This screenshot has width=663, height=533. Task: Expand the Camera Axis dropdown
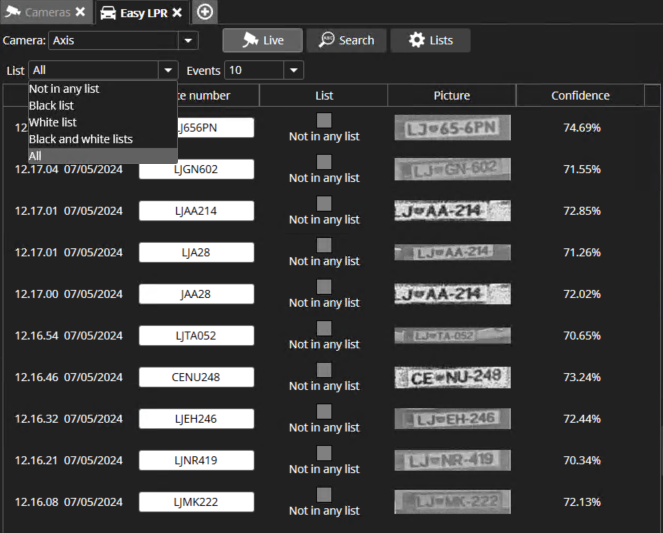pyautogui.click(x=187, y=41)
